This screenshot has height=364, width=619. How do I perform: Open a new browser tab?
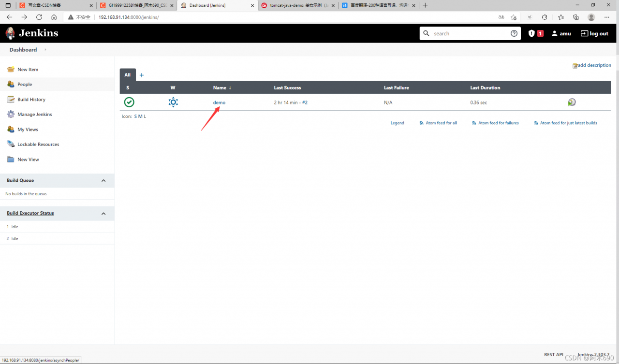(x=425, y=5)
